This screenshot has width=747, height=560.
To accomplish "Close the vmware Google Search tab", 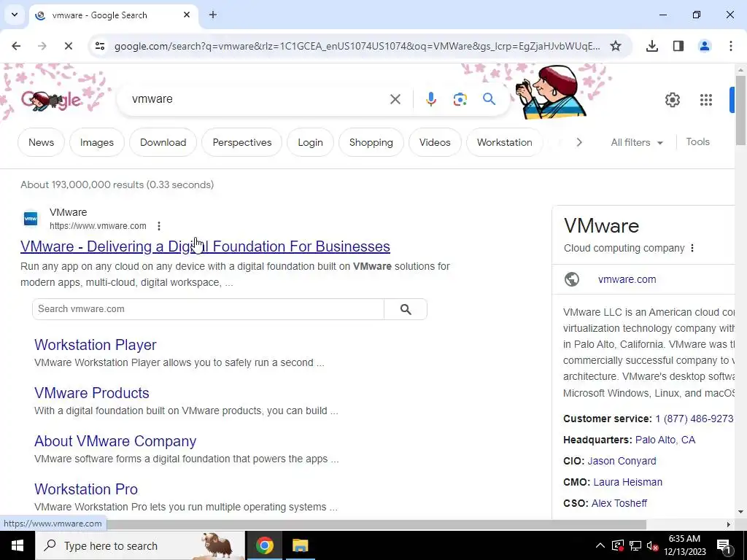I will [x=187, y=15].
